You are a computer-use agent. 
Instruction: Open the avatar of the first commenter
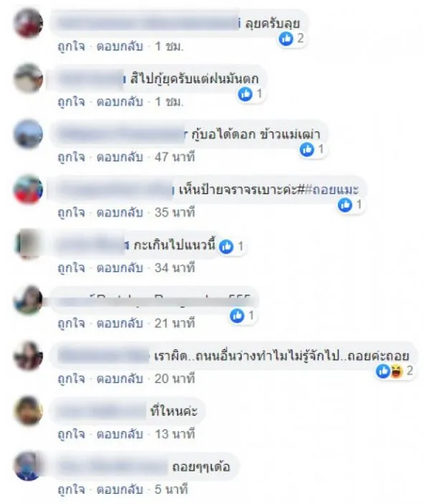(28, 23)
